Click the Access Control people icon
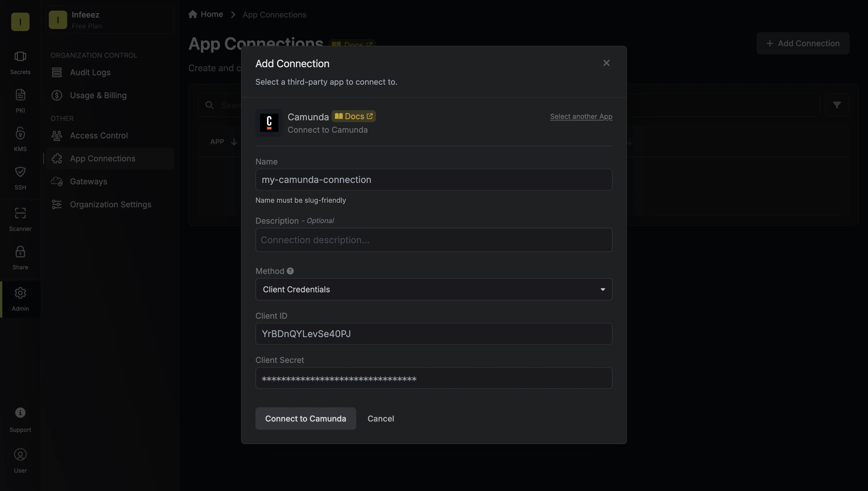This screenshot has width=868, height=491. tap(57, 135)
